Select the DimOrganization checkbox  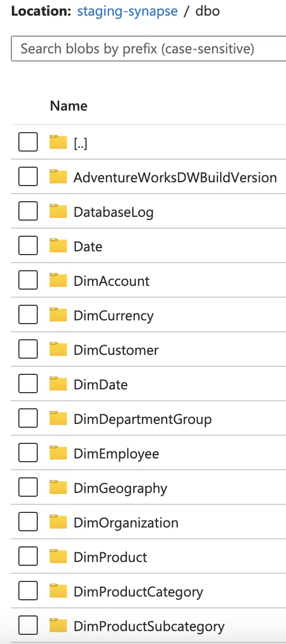pos(28,522)
